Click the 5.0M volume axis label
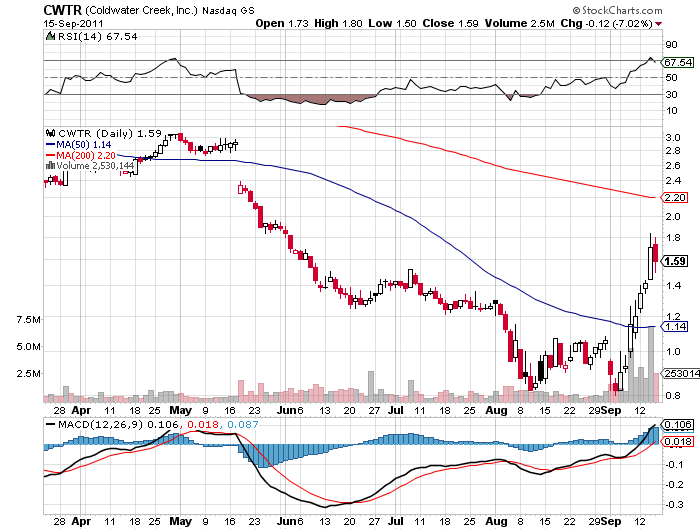Viewport: 700px width, 530px height. (x=29, y=346)
